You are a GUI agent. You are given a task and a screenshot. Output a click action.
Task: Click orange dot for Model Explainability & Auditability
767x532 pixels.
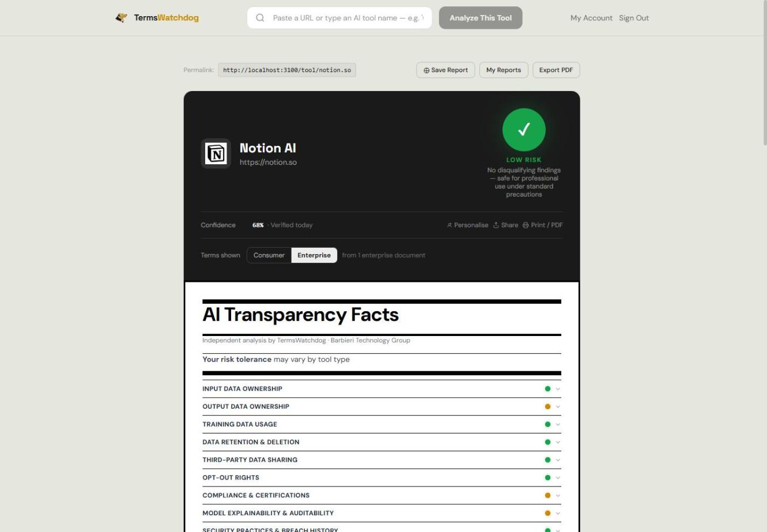pos(547,514)
